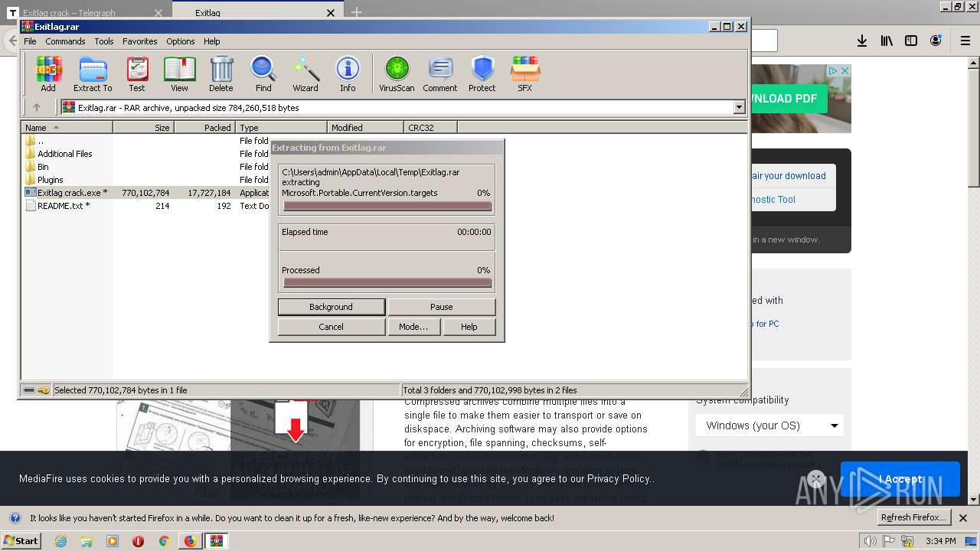This screenshot has height=551, width=980.
Task: Open the Tools menu
Action: (104, 41)
